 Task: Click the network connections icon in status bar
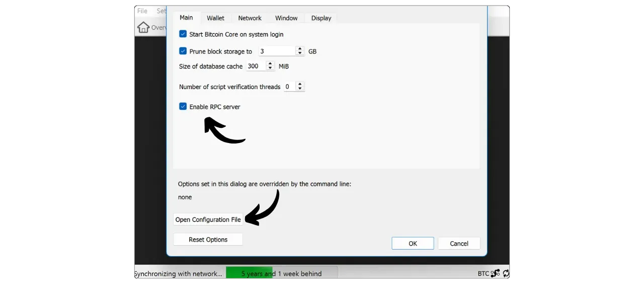point(495,273)
